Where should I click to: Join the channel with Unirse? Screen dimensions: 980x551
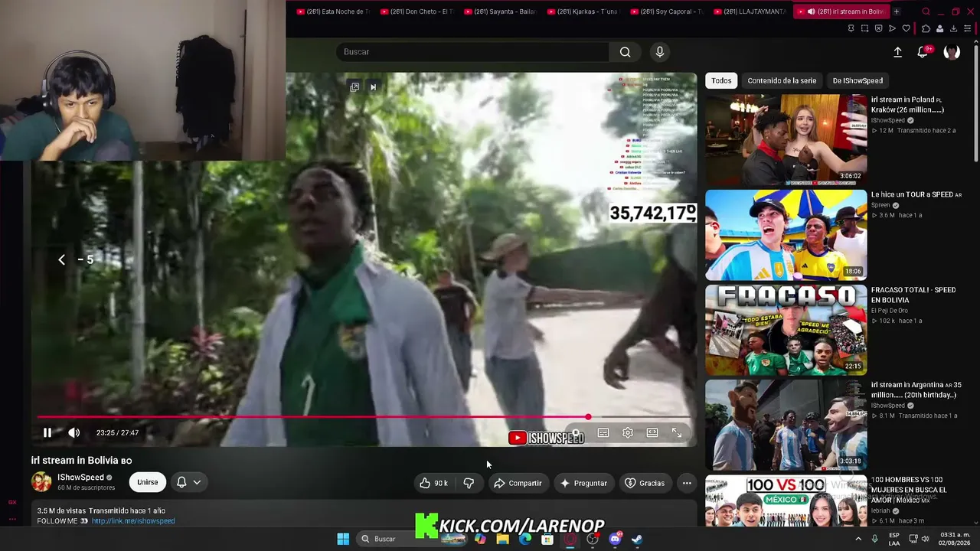(x=148, y=482)
